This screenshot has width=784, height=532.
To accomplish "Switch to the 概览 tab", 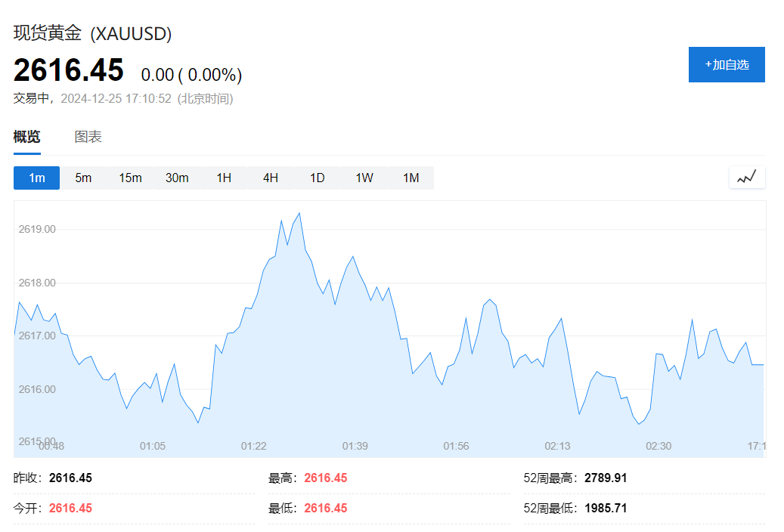I will (27, 137).
